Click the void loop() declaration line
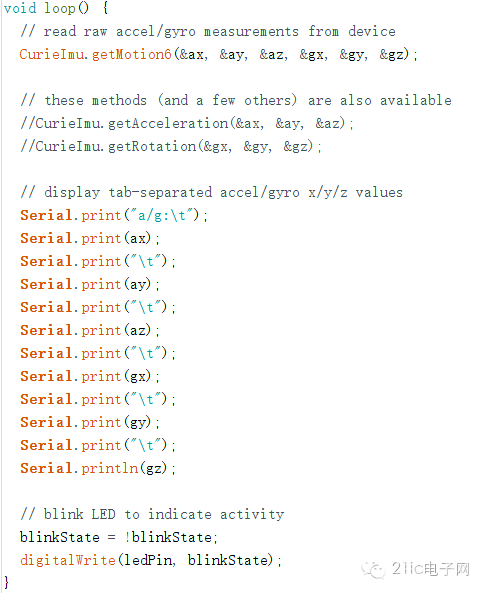Image resolution: width=487 pixels, height=593 pixels. (56, 8)
